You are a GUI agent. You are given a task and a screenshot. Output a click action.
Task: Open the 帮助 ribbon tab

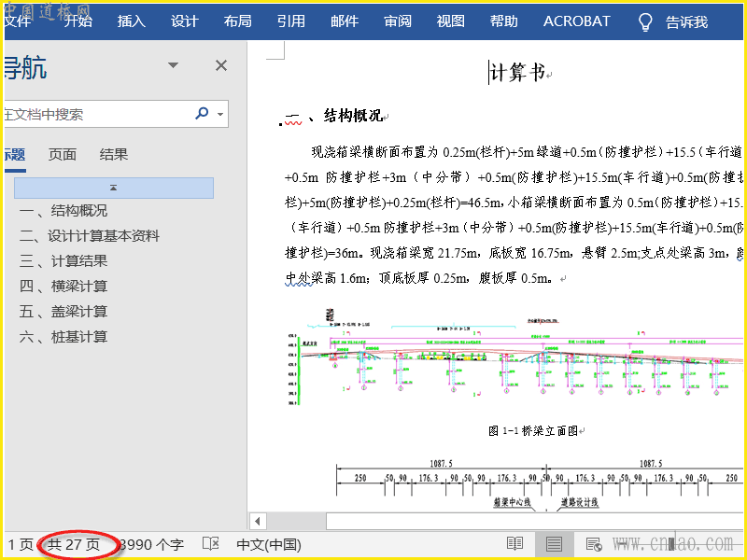coord(504,21)
